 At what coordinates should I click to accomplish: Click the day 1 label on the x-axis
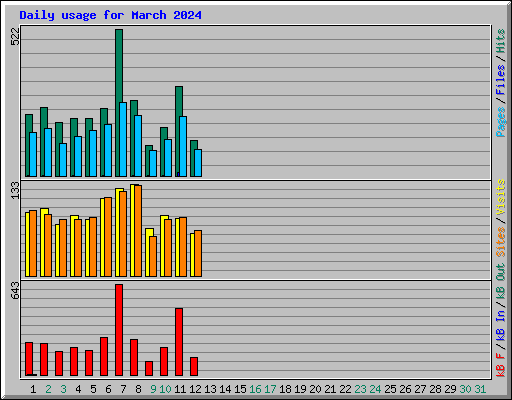[33, 389]
